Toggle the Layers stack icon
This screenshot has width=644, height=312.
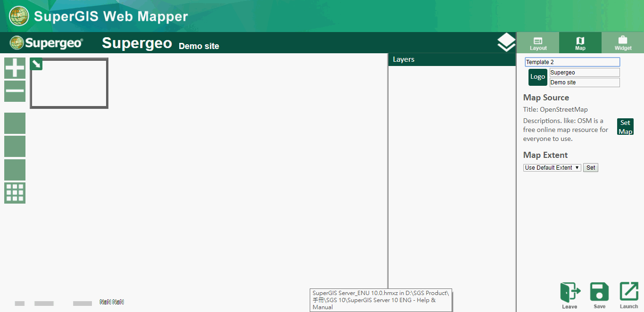pyautogui.click(x=506, y=43)
